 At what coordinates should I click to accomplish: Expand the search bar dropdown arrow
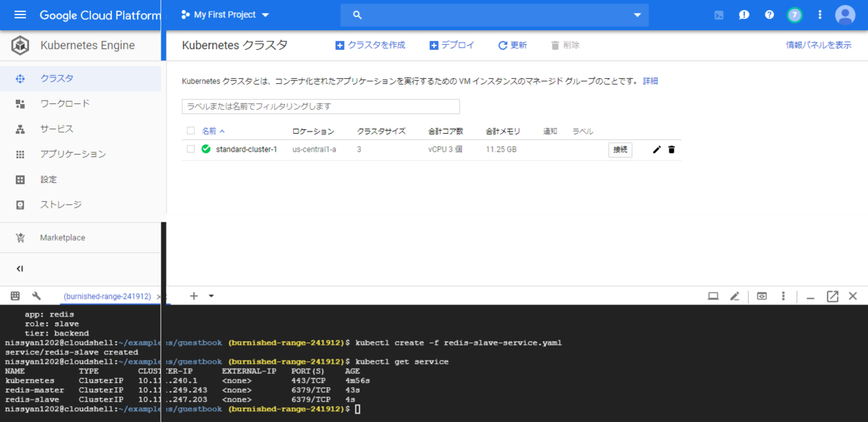coord(637,14)
